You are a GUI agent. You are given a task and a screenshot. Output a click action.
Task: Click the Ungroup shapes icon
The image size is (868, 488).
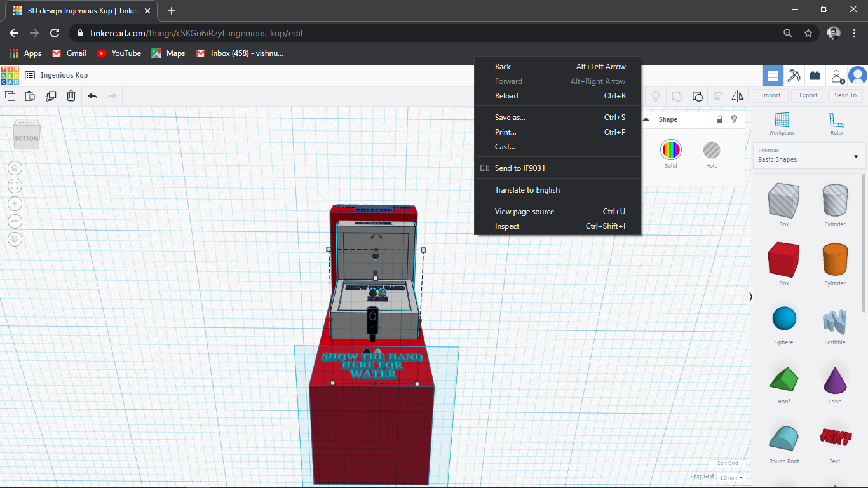(697, 96)
